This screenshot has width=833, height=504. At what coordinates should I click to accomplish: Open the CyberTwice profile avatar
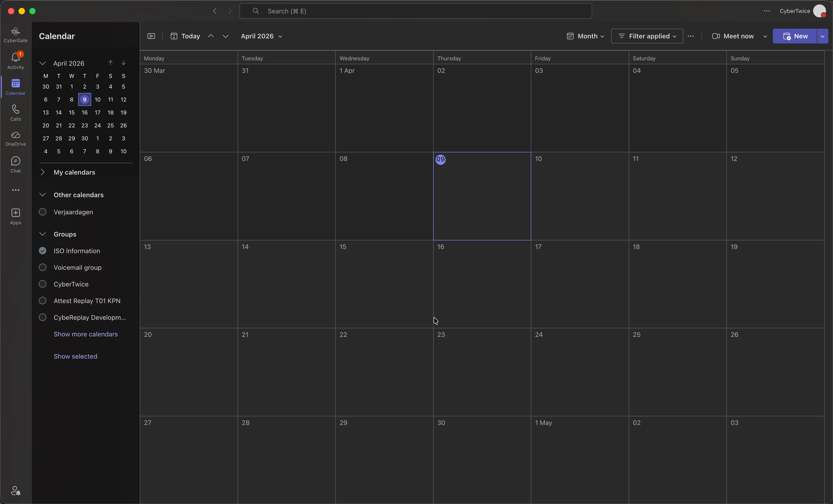tap(820, 11)
